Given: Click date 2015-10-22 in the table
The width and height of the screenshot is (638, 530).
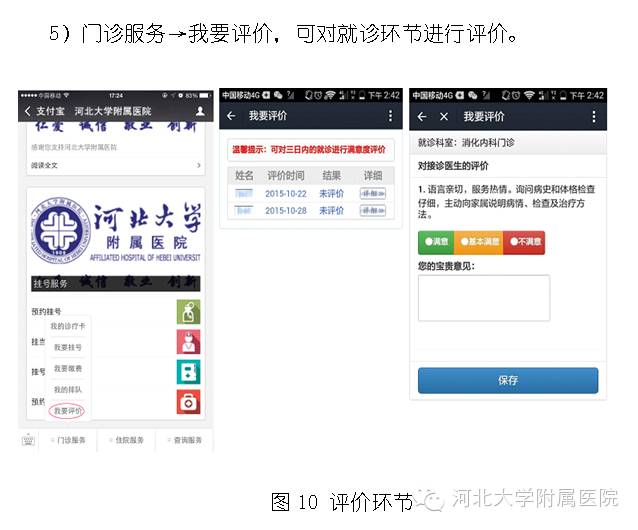Looking at the screenshot, I should [286, 194].
